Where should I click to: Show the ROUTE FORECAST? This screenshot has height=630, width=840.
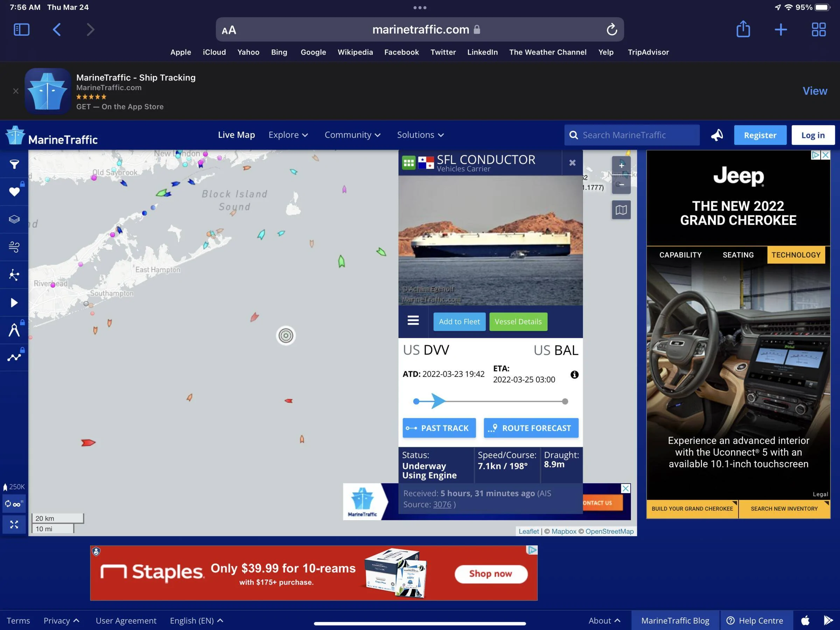tap(531, 428)
